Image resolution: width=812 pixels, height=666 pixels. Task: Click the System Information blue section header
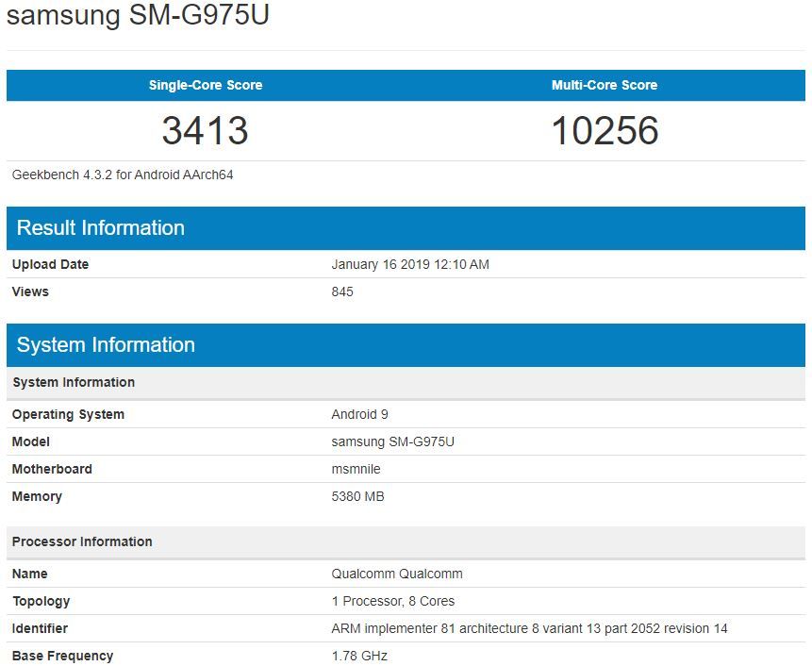pos(104,344)
